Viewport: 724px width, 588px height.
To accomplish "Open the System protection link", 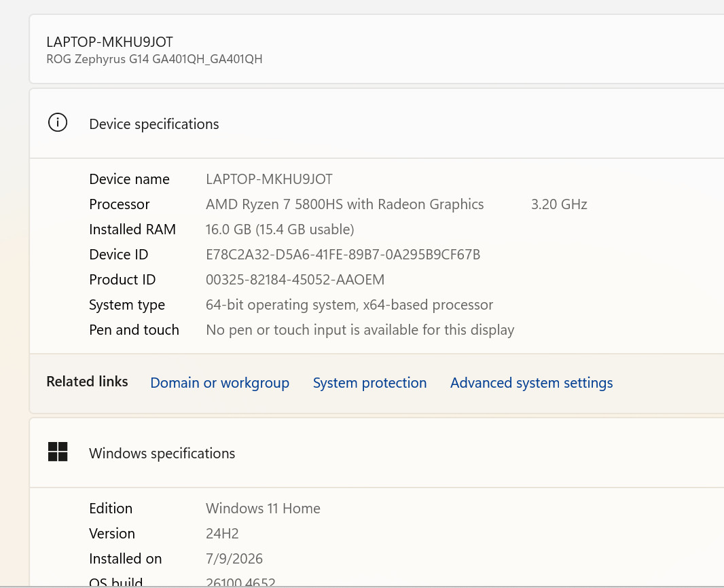I will 370,383.
